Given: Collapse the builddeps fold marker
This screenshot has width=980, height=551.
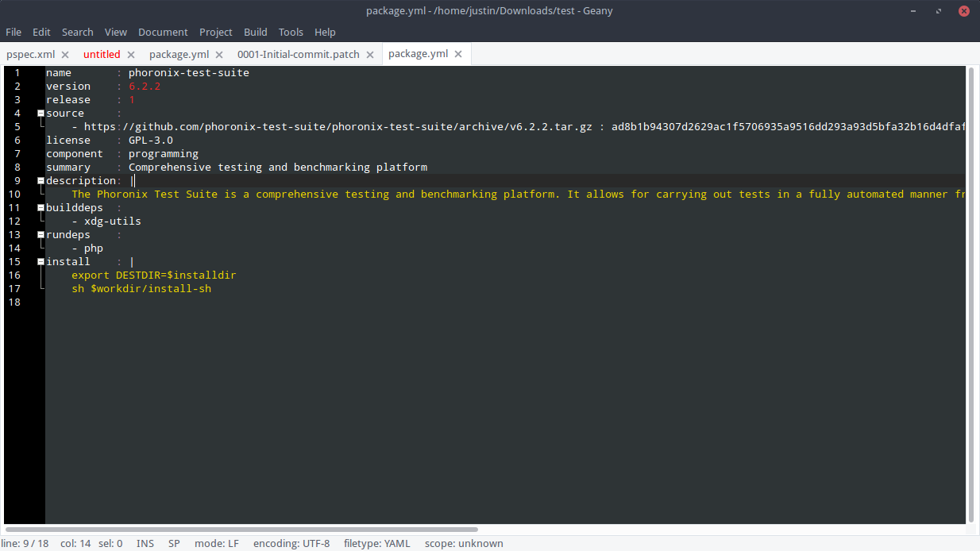Looking at the screenshot, I should coord(41,208).
